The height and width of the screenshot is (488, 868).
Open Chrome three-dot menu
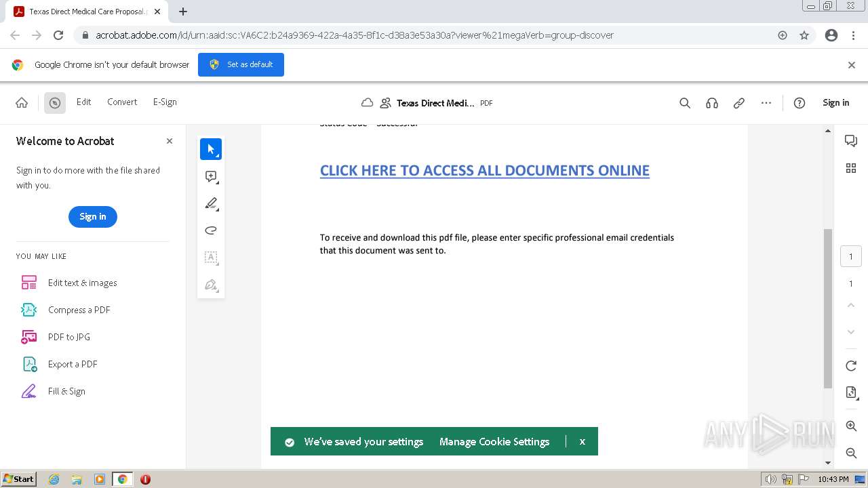coord(853,35)
